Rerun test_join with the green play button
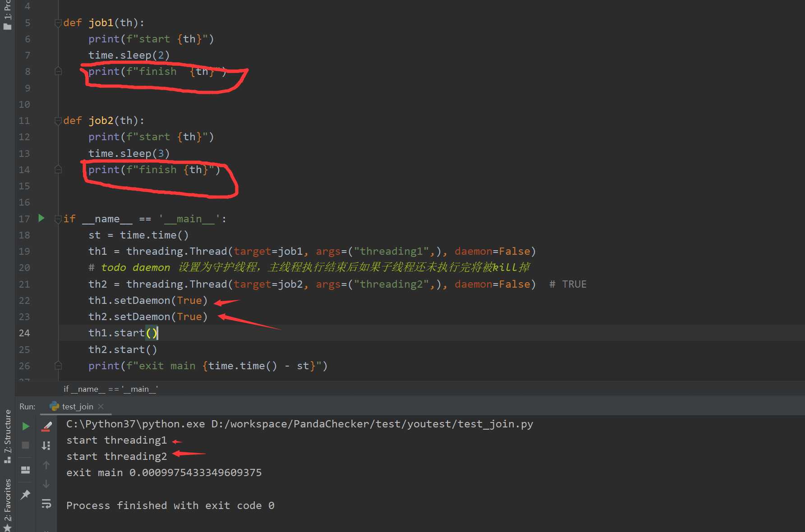Screen dimensions: 805x532 point(26,426)
